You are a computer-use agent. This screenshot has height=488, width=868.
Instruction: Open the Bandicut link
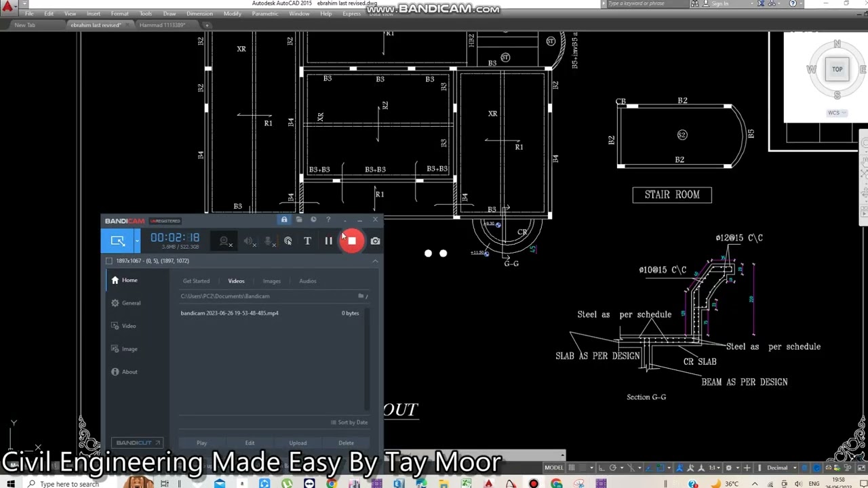pos(138,443)
